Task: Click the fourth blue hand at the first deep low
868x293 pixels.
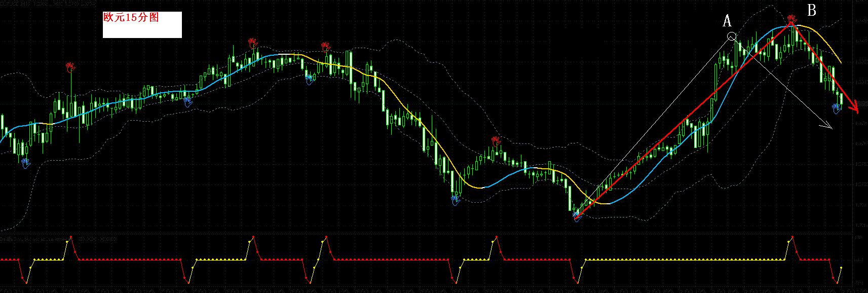Action: [456, 200]
